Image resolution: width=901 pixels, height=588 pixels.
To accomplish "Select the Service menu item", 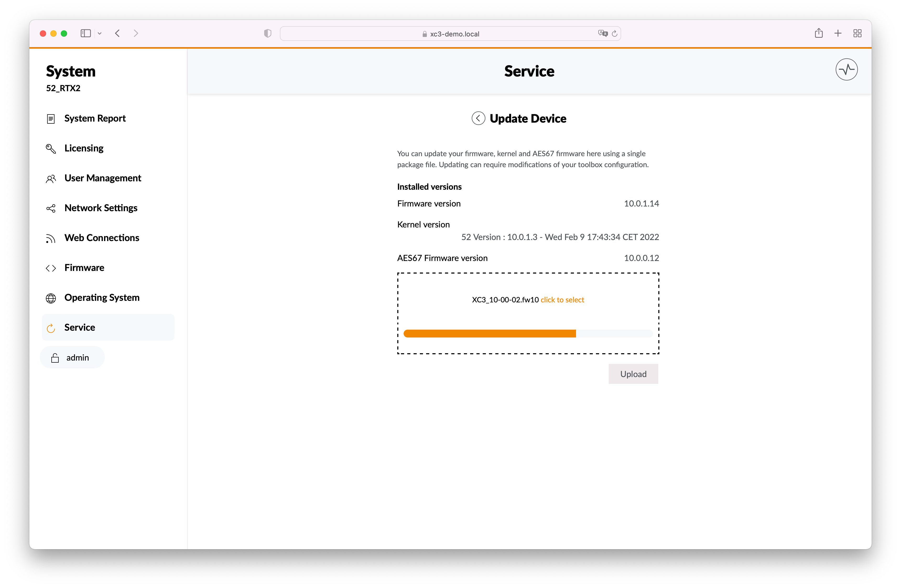I will click(x=108, y=328).
